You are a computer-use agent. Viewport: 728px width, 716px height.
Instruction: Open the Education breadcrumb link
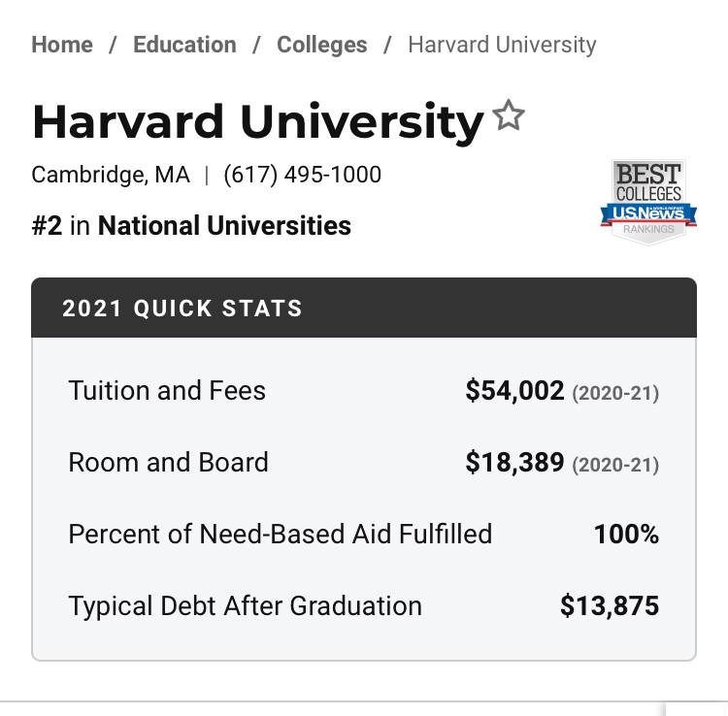point(184,45)
